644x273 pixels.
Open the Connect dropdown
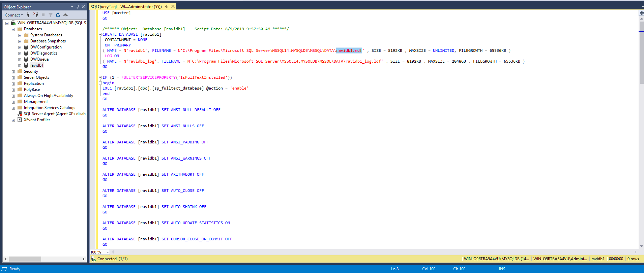pos(14,15)
